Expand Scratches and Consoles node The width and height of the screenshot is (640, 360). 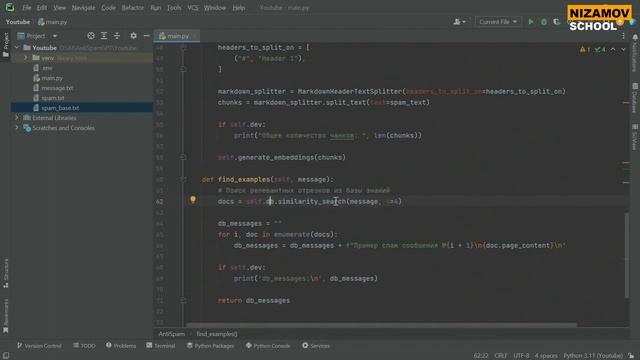click(17, 128)
